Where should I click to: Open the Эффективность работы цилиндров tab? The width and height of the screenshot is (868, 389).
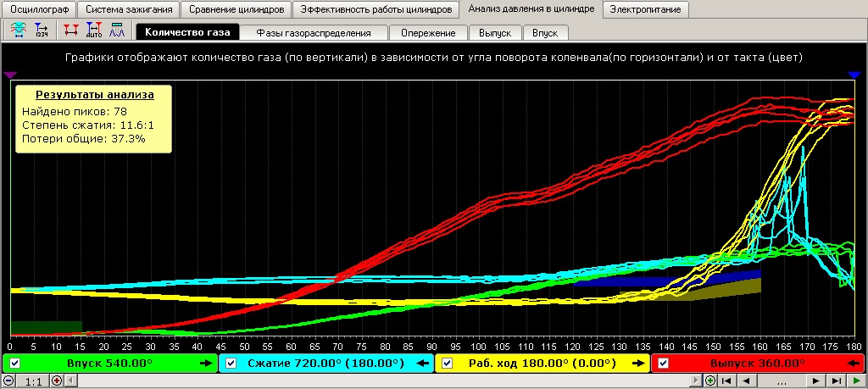point(376,9)
